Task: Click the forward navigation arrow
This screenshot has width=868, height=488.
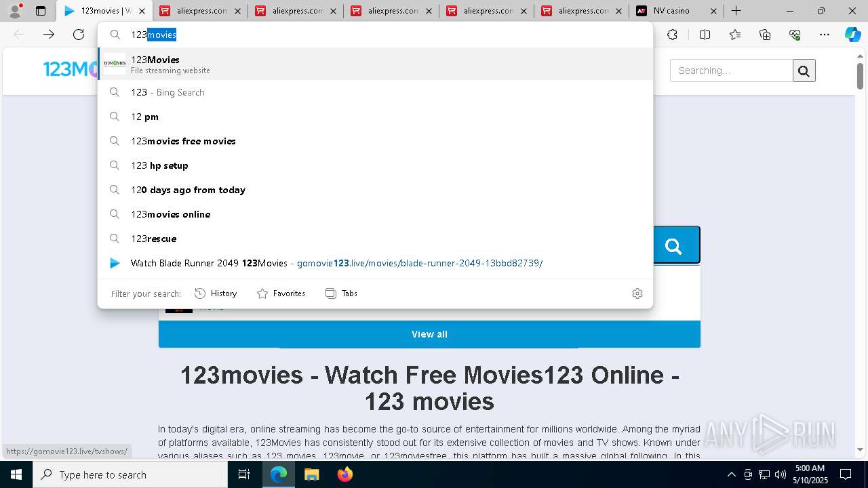Action: coord(49,35)
